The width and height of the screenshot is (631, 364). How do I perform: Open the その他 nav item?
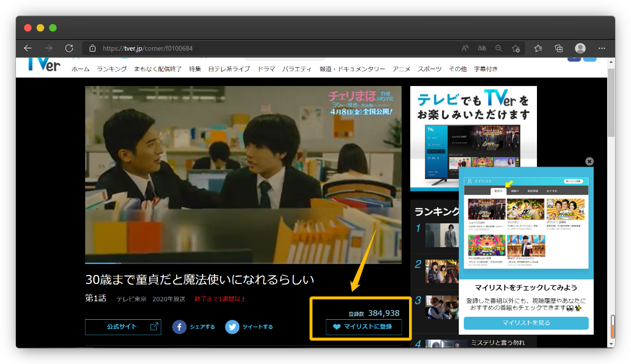pos(458,69)
